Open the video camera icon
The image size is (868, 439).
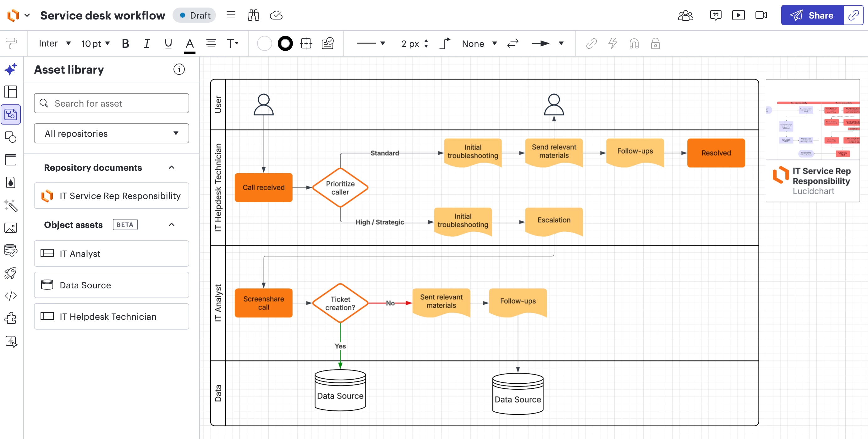761,15
